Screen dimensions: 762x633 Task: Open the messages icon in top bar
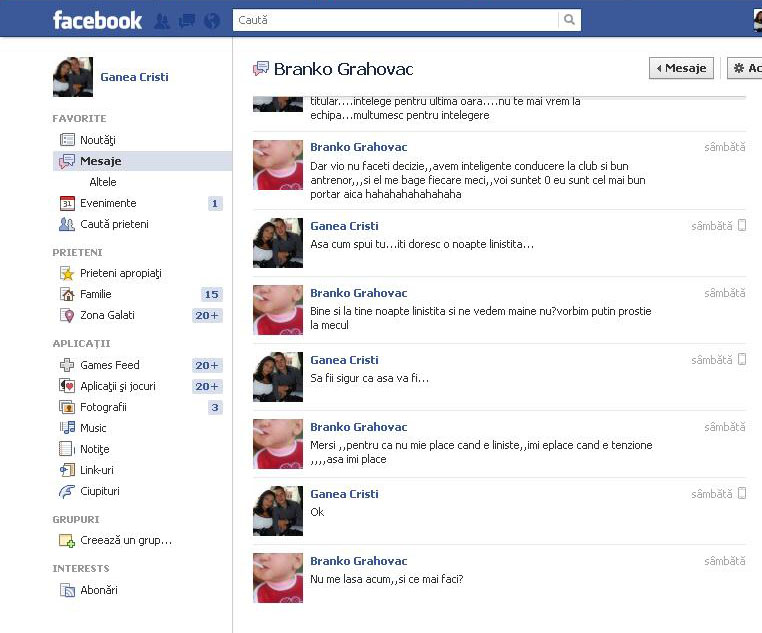187,21
